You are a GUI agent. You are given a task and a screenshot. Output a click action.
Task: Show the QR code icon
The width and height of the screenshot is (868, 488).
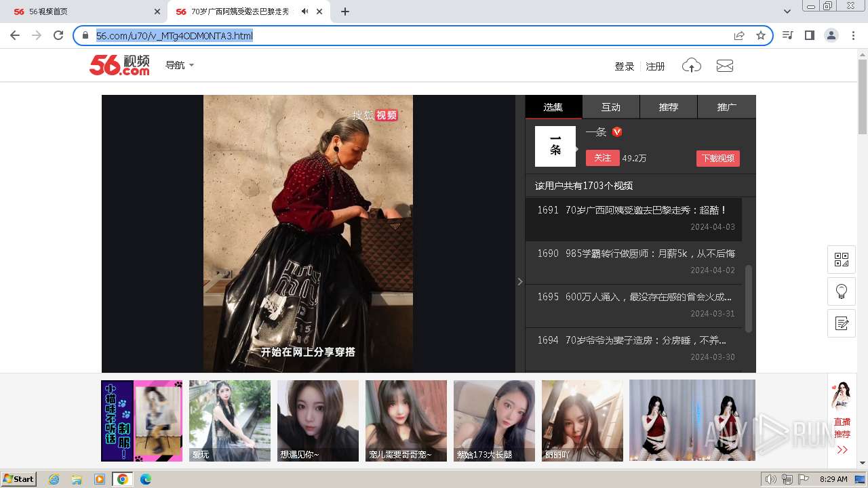842,260
